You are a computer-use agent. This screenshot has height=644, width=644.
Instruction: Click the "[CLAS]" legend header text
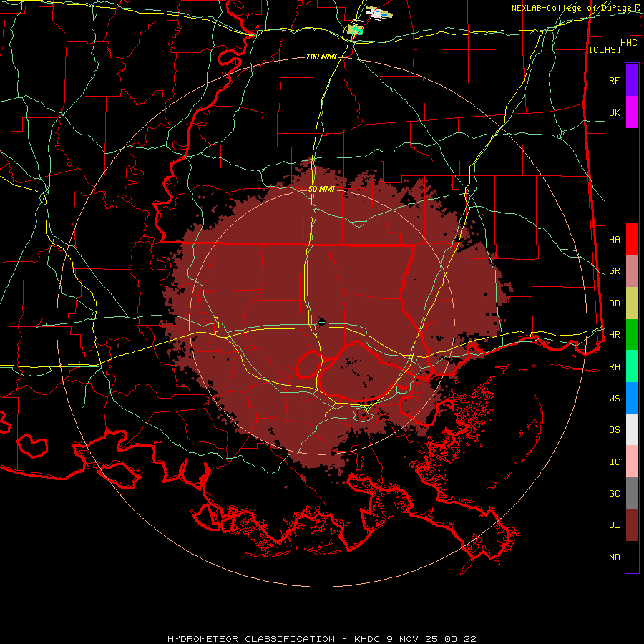coord(604,49)
